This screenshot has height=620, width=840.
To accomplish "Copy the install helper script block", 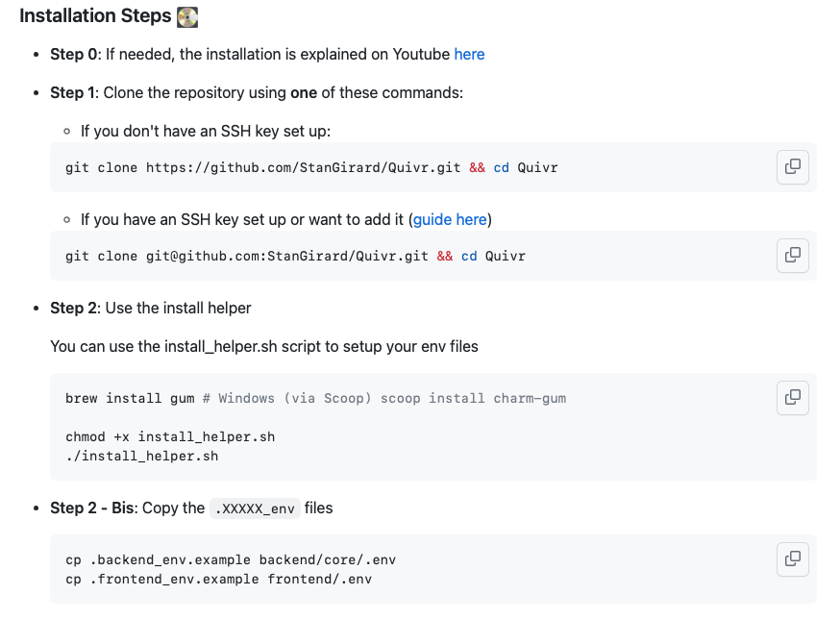I will (792, 397).
